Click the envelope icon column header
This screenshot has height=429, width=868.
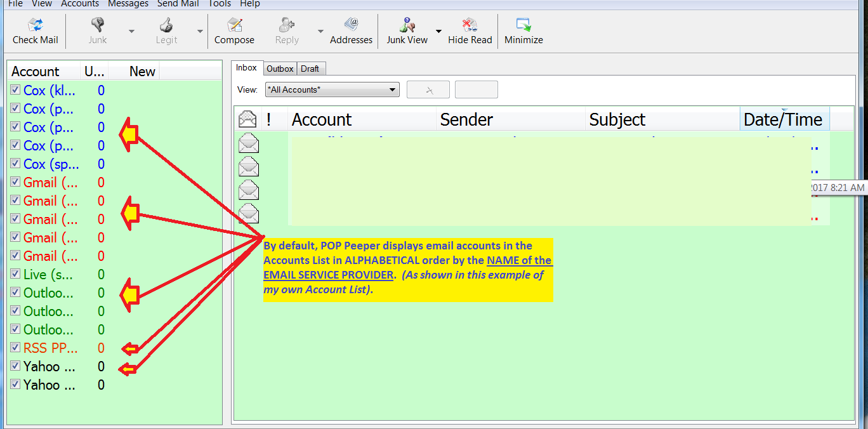tap(247, 119)
